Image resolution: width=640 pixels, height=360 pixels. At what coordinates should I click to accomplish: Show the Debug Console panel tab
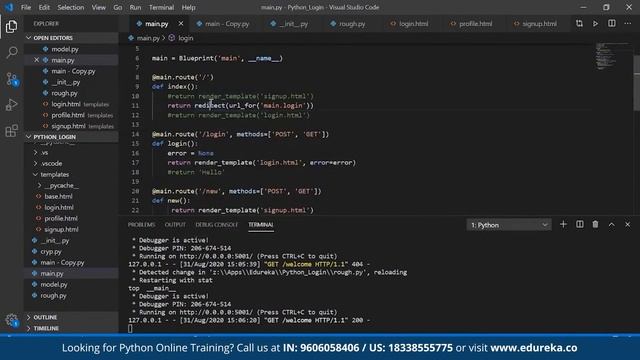coord(216,224)
